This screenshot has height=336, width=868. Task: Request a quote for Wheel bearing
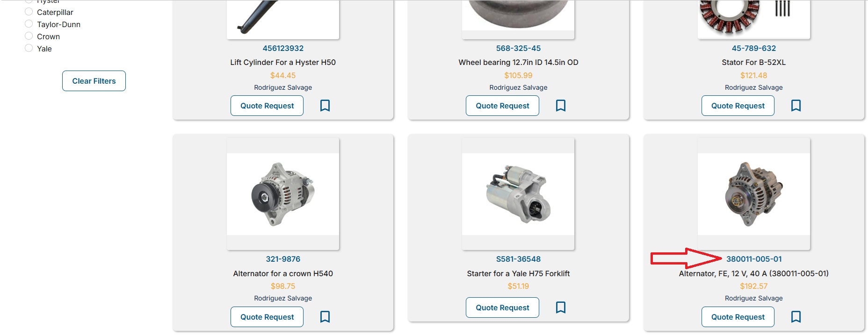502,106
